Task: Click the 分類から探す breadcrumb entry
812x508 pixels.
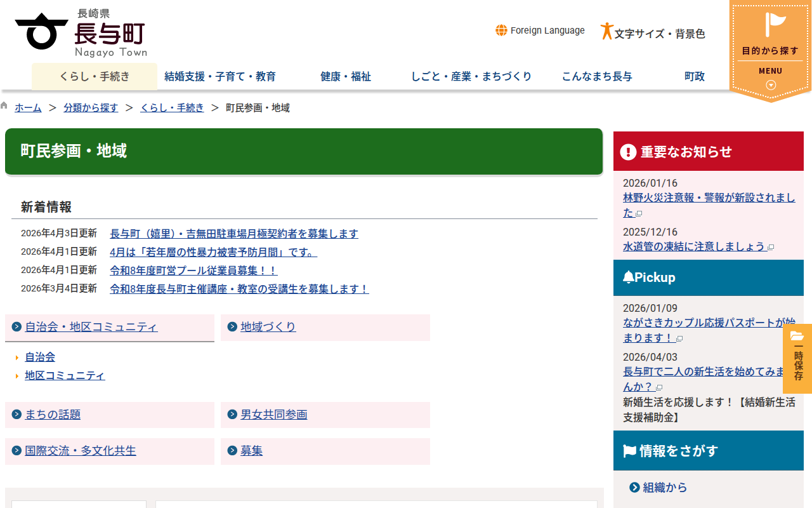Action: pos(91,107)
